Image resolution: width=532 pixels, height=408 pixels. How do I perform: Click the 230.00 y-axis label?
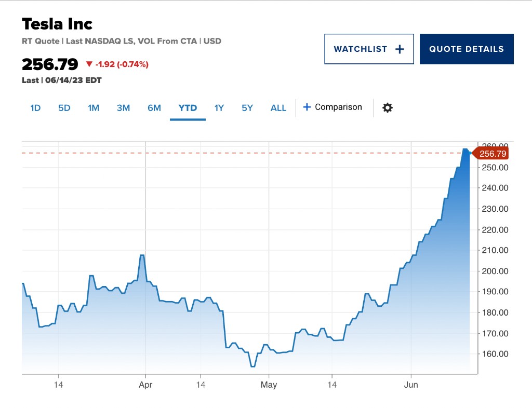(495, 209)
